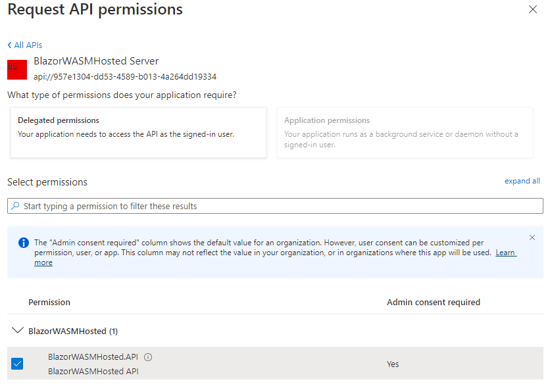Close the Request API permissions panel

(532, 9)
